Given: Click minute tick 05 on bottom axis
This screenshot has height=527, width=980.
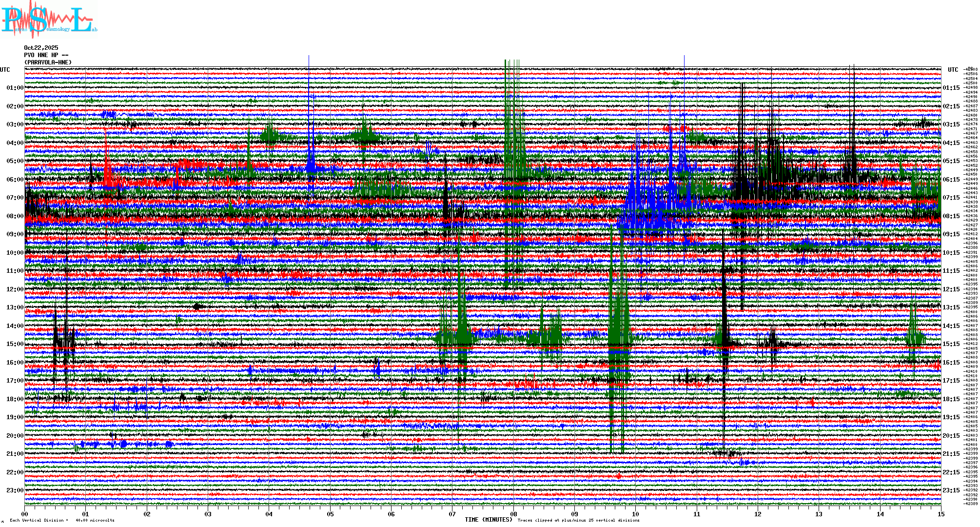Looking at the screenshot, I should [x=330, y=514].
